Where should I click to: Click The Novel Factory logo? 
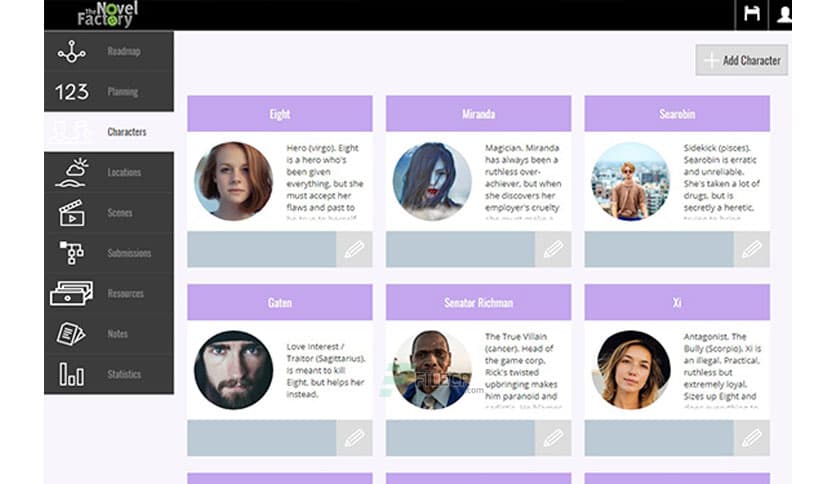pyautogui.click(x=108, y=14)
